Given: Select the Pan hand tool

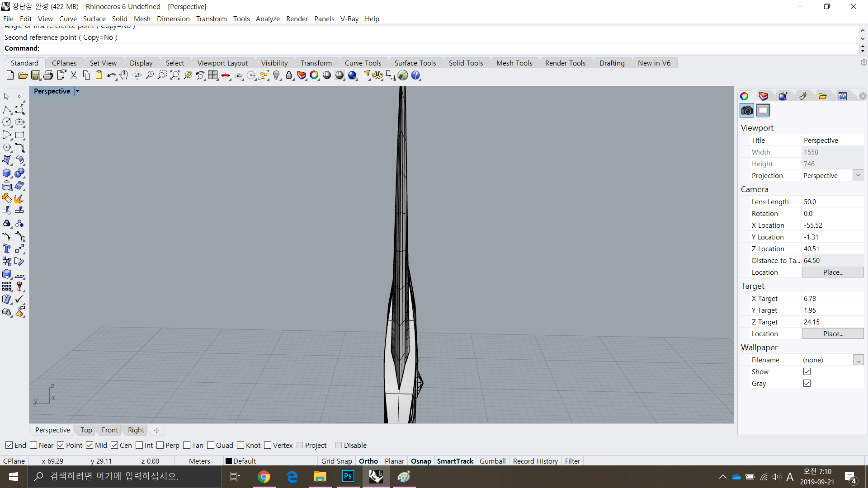Looking at the screenshot, I should (124, 75).
